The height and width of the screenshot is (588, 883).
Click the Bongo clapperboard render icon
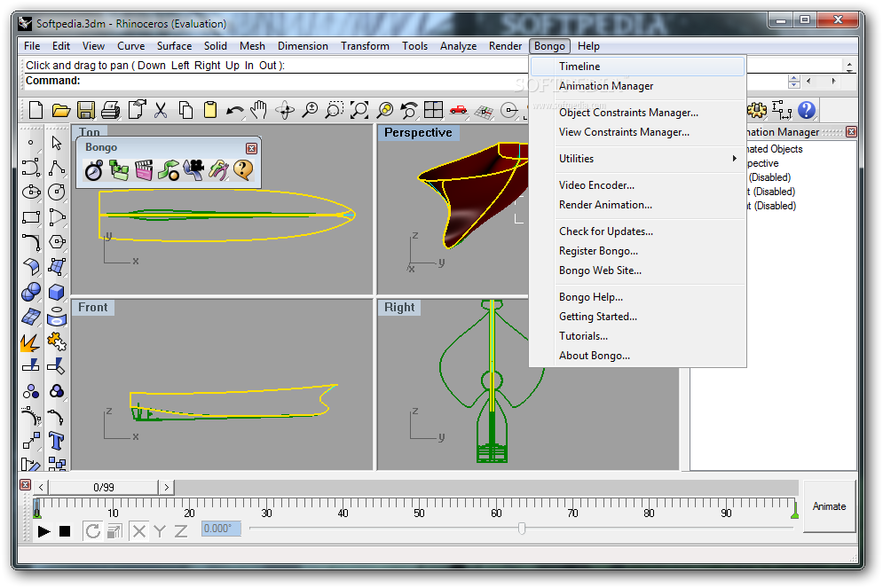(144, 170)
